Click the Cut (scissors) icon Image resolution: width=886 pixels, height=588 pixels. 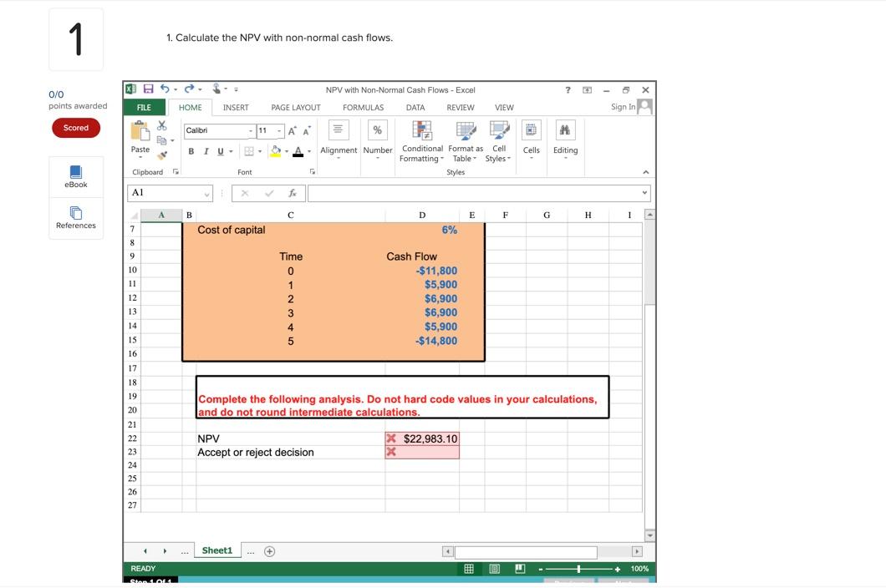(x=161, y=127)
